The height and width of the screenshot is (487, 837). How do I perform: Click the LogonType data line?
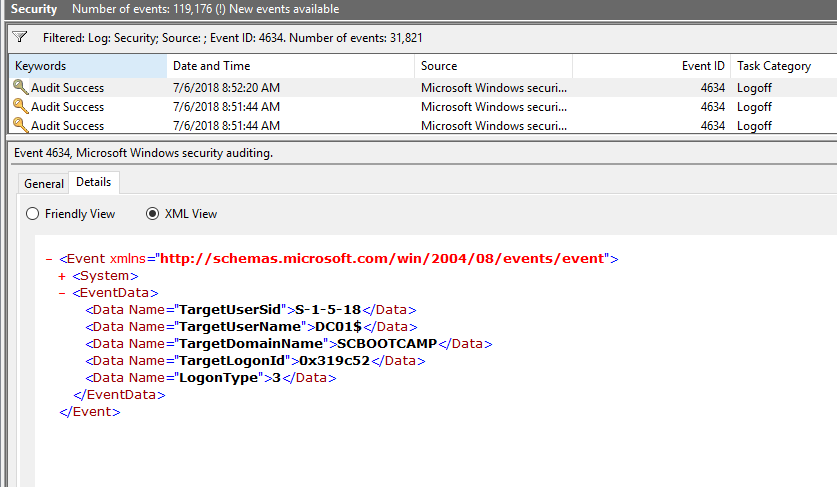[x=211, y=378]
